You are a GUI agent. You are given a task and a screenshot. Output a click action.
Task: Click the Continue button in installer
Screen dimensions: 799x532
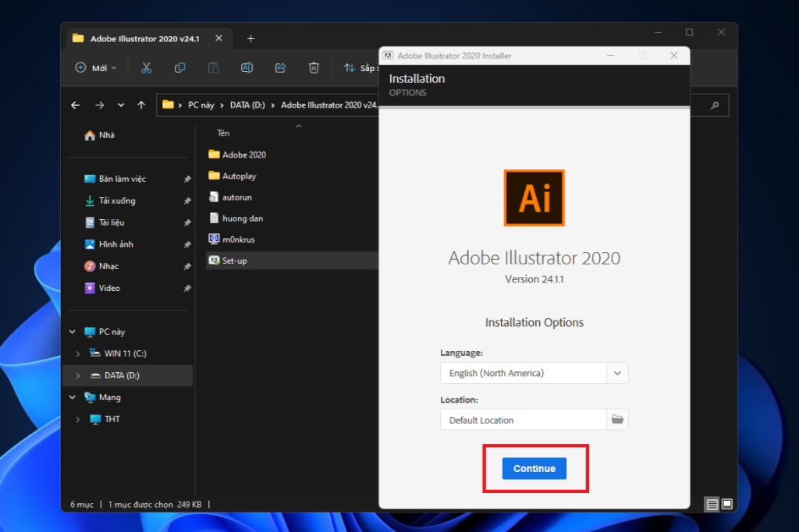[x=534, y=468]
